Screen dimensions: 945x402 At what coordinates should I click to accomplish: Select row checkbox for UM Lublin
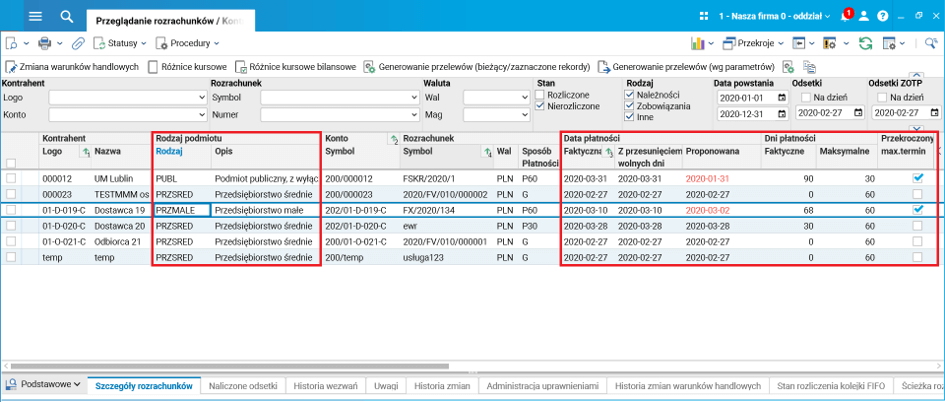(11, 178)
